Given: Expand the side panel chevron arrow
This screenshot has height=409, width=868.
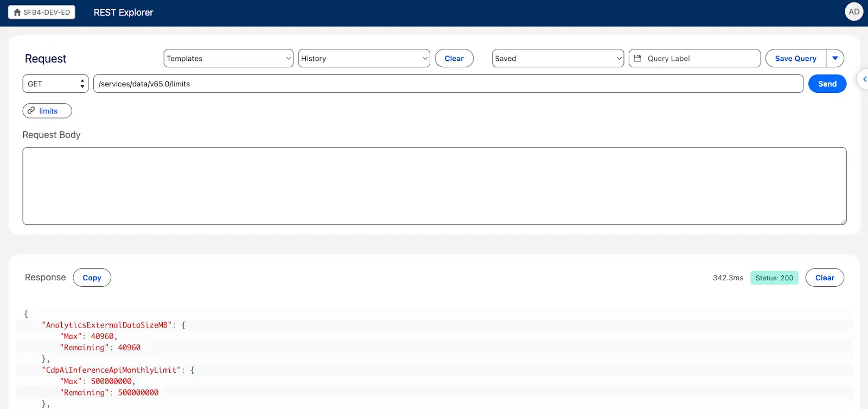Looking at the screenshot, I should [864, 79].
